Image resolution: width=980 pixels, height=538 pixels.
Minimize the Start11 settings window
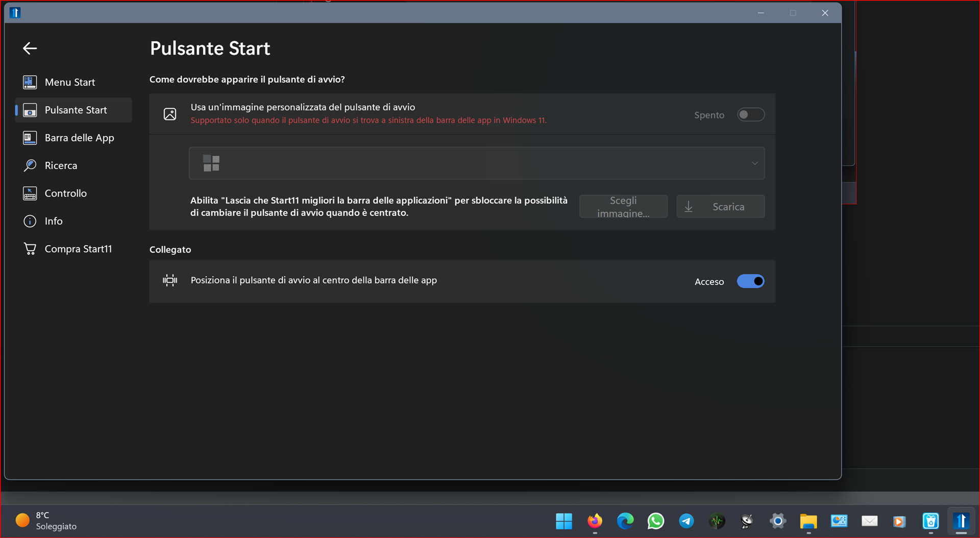[x=761, y=13]
